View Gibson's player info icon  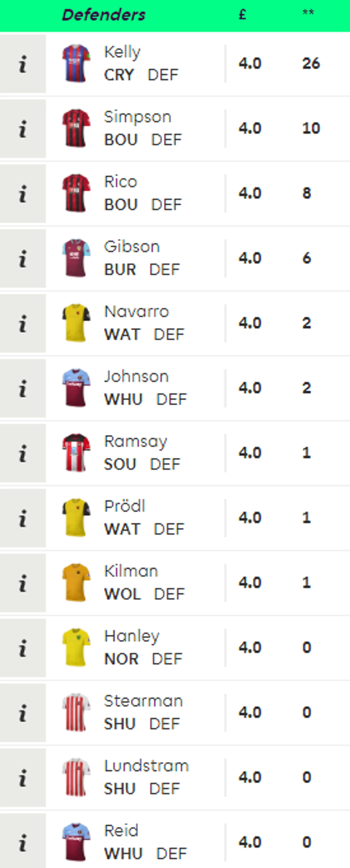(23, 258)
